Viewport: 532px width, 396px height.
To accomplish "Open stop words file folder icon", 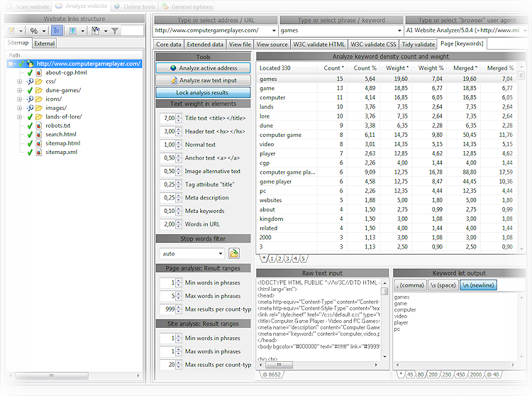I will pos(234,253).
